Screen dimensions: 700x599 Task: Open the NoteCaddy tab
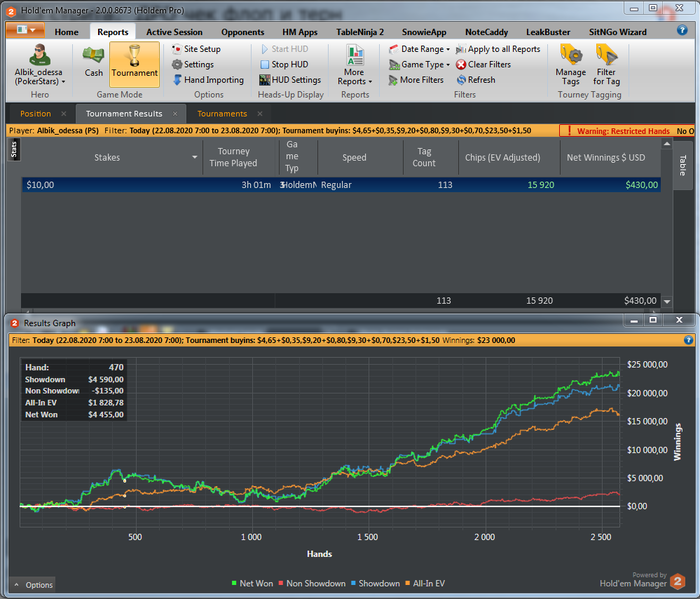(x=486, y=32)
